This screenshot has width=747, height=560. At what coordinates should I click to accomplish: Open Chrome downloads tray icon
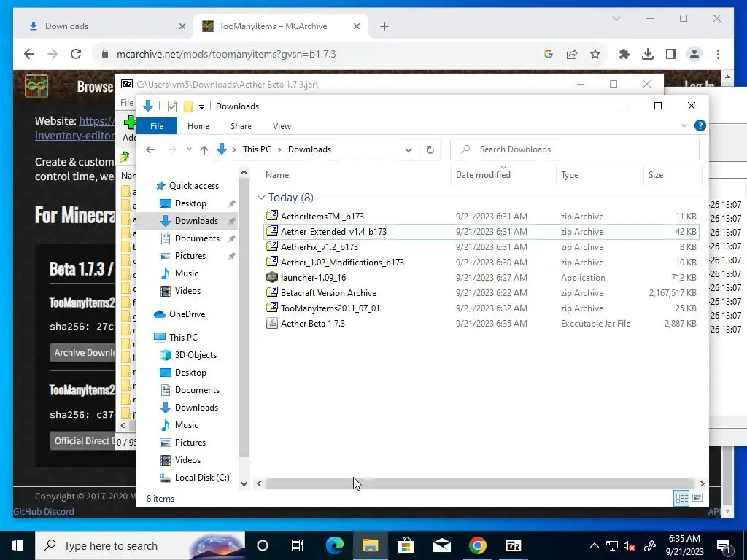(648, 54)
